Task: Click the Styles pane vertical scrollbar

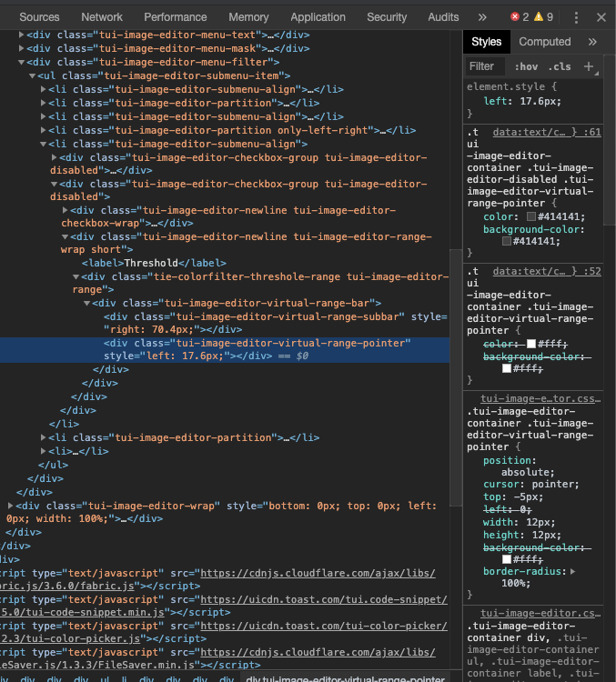Action: pyautogui.click(x=610, y=139)
